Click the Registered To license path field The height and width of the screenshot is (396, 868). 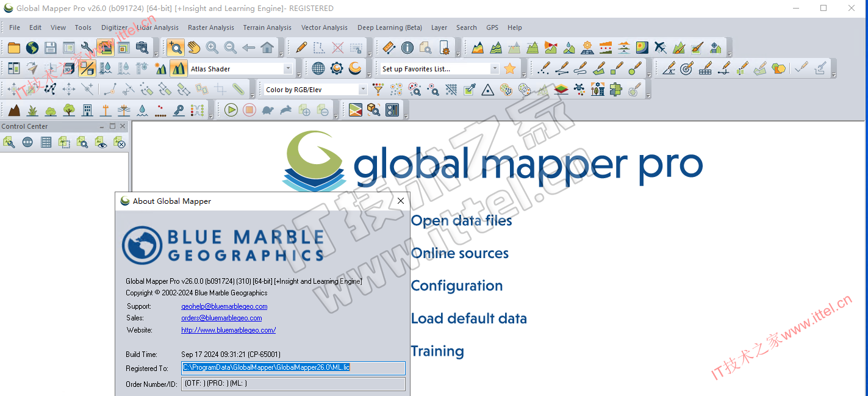(293, 368)
